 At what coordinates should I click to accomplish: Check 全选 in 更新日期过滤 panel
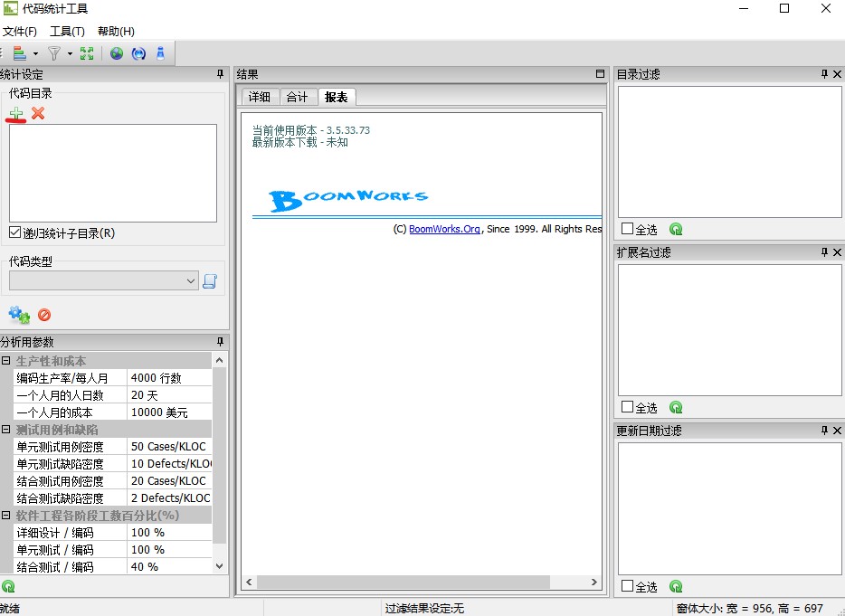point(627,586)
